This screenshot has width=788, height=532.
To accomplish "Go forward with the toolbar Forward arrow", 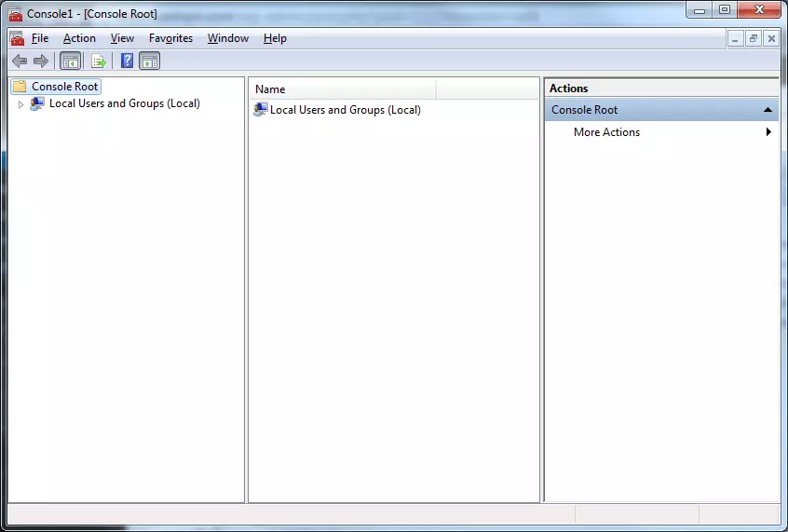I will click(41, 61).
